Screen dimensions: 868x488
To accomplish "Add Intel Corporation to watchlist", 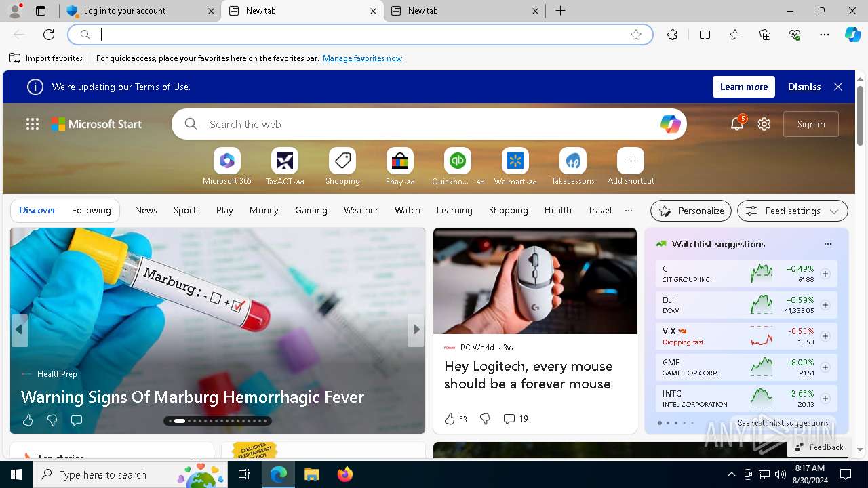I will (825, 399).
